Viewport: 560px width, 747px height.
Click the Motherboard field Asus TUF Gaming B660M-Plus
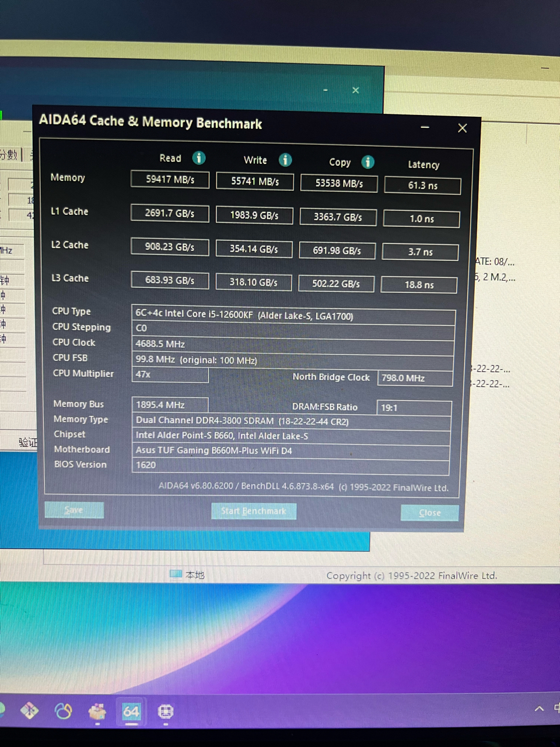pyautogui.click(x=291, y=451)
